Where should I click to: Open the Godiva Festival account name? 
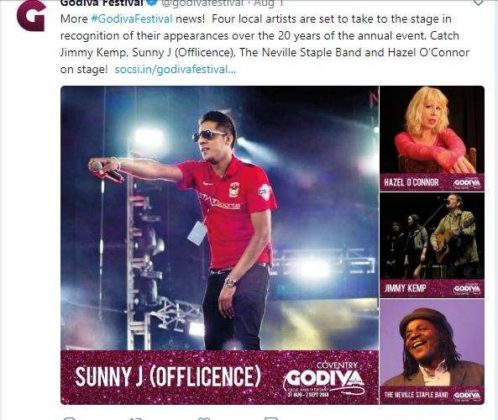[102, 3]
